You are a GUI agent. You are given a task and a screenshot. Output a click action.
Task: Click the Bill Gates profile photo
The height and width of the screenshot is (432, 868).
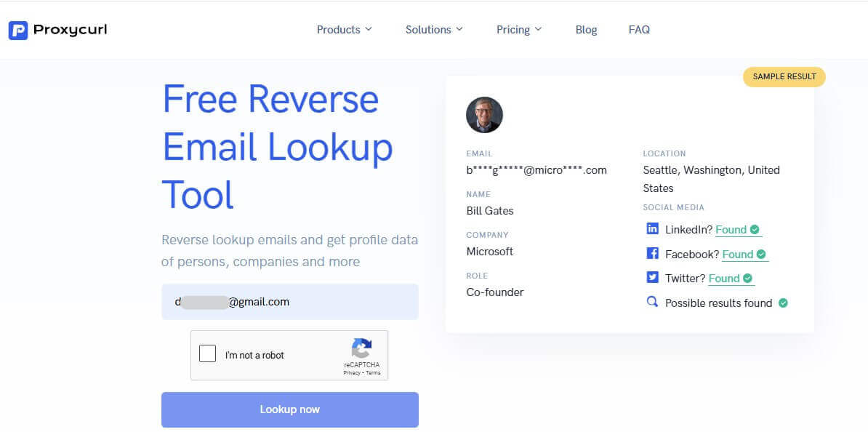tap(485, 114)
